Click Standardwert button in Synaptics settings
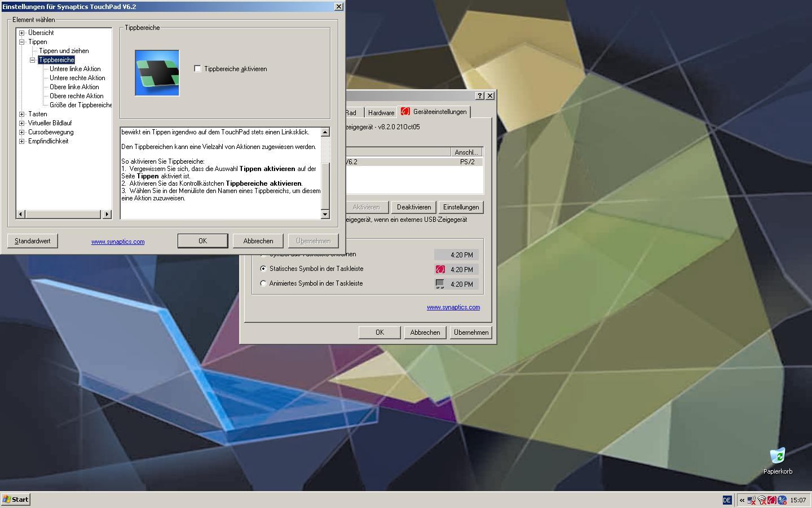The width and height of the screenshot is (812, 508). point(33,241)
